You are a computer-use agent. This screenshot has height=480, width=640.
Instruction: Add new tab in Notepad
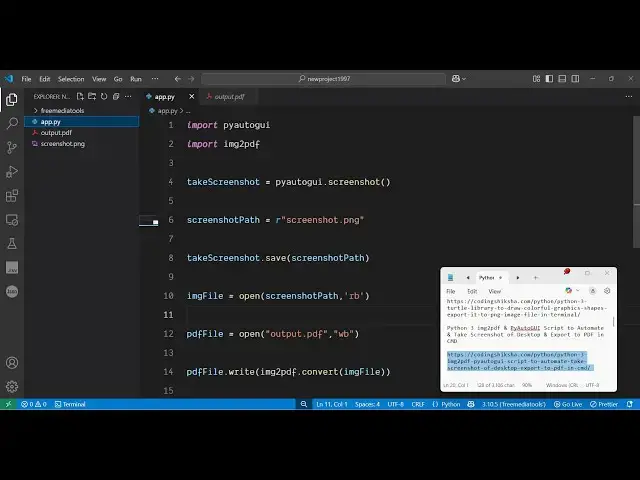536,278
